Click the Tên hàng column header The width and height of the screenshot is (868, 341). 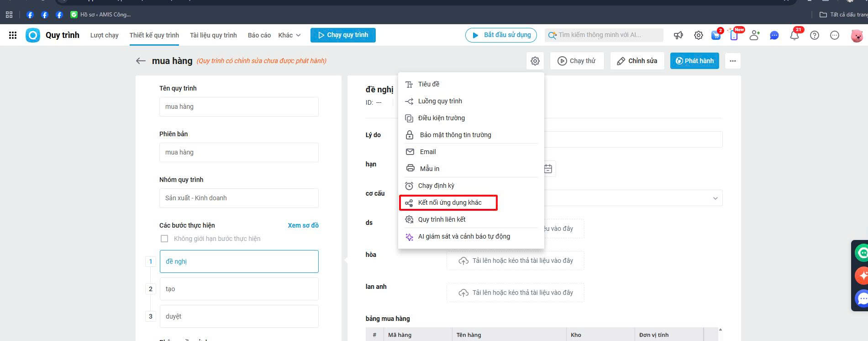point(509,335)
